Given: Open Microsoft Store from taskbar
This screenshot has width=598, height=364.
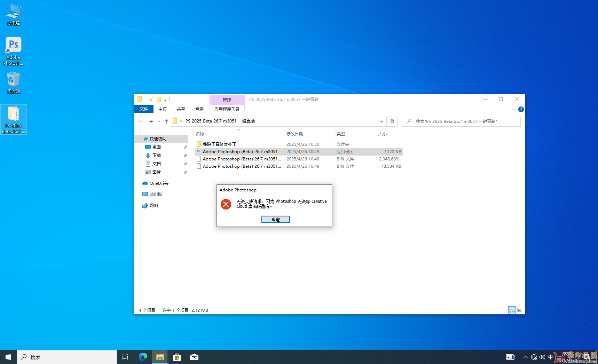Looking at the screenshot, I should (177, 357).
